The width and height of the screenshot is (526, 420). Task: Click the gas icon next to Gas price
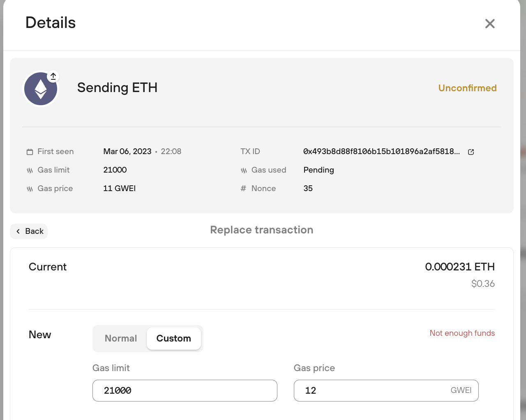[29, 188]
